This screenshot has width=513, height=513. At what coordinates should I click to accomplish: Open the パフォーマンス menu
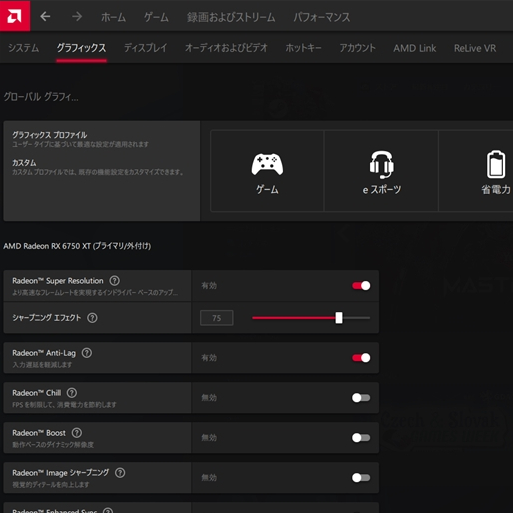pos(322,17)
